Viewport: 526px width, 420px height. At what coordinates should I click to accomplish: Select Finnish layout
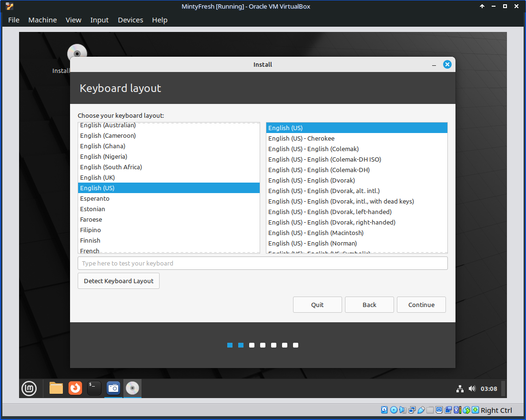tap(169, 240)
